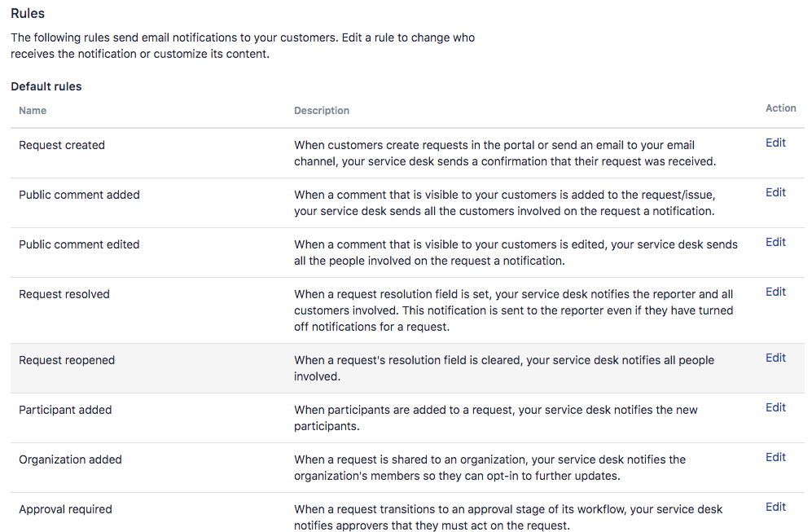Click the Organization added rule name

(70, 459)
